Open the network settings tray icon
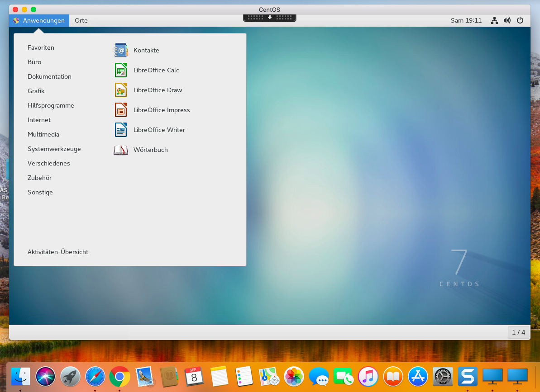Screen dimensions: 540x392 coord(494,20)
